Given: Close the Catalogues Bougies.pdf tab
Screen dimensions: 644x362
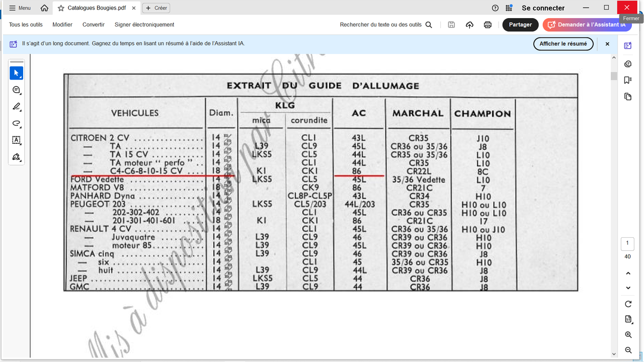Looking at the screenshot, I should (133, 8).
